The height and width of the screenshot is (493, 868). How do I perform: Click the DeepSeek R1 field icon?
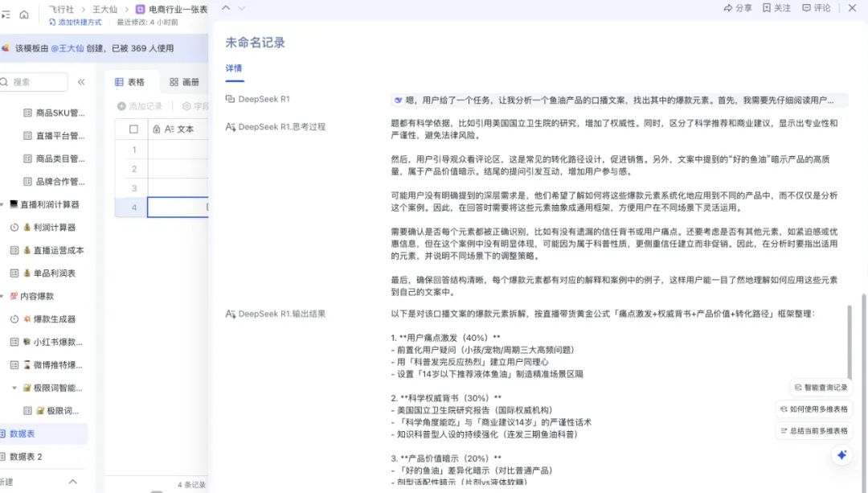(x=230, y=99)
